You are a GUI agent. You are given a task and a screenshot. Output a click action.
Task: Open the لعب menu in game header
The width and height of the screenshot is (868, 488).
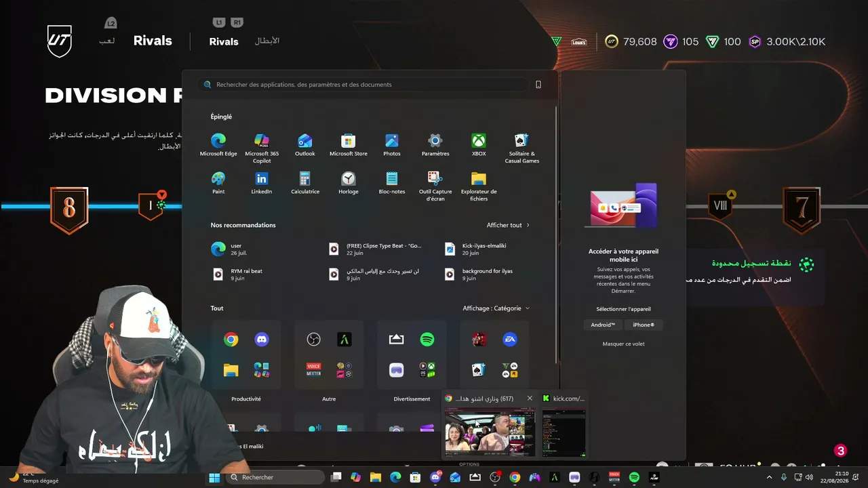pos(107,41)
